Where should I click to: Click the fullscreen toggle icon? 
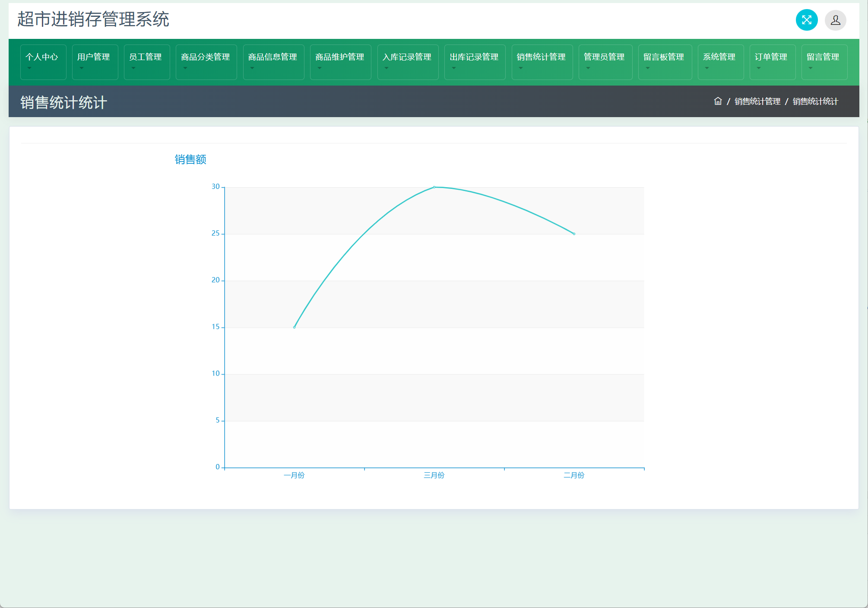coord(806,20)
